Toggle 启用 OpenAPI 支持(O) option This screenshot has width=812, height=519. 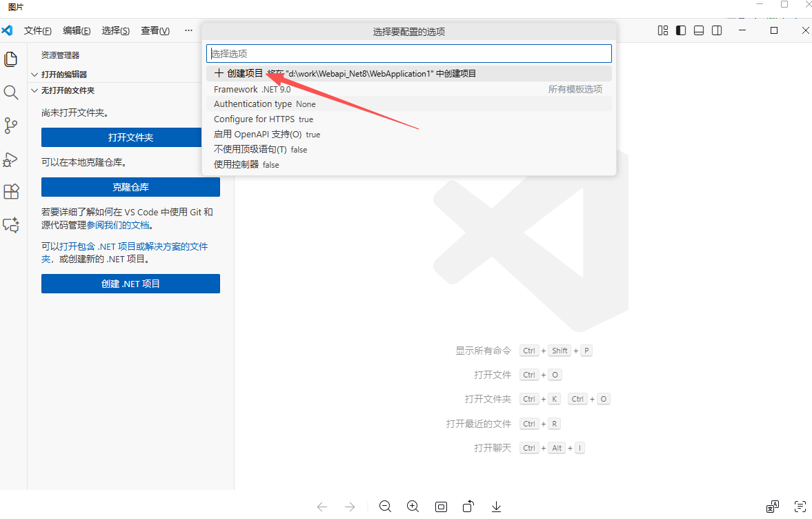click(409, 134)
